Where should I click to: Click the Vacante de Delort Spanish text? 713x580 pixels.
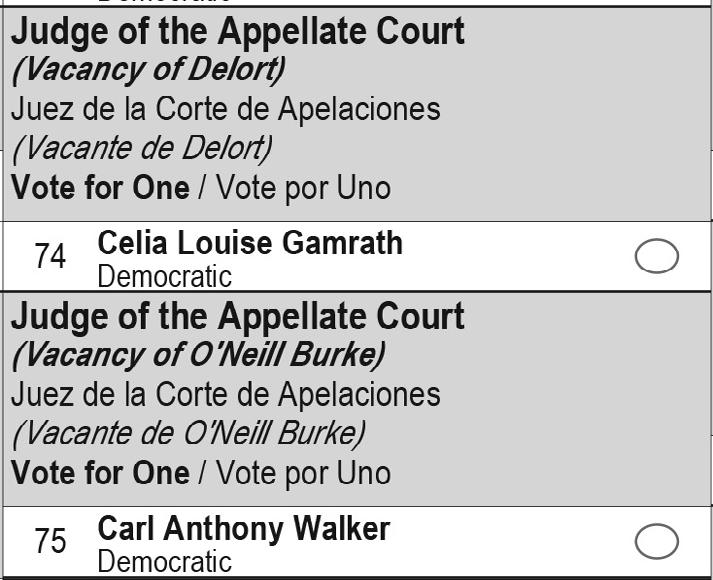pos(142,149)
